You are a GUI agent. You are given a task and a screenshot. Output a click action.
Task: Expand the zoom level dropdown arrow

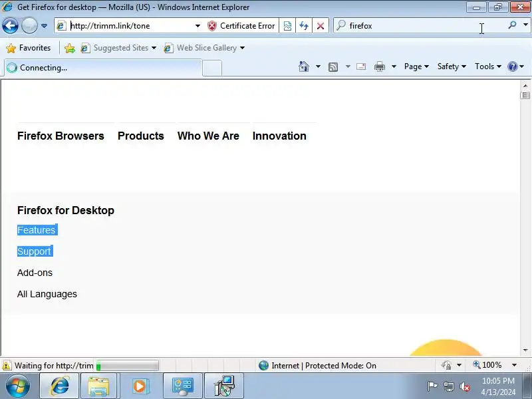click(x=514, y=365)
